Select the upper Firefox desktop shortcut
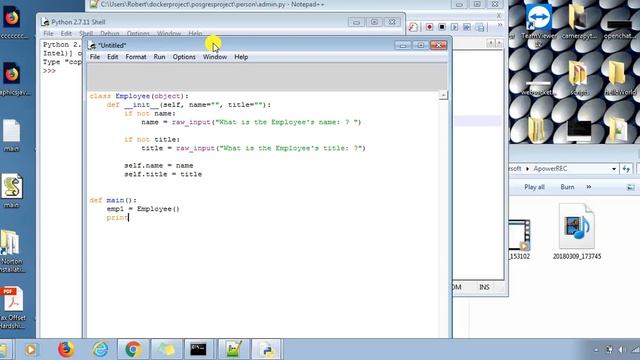 pos(13,22)
